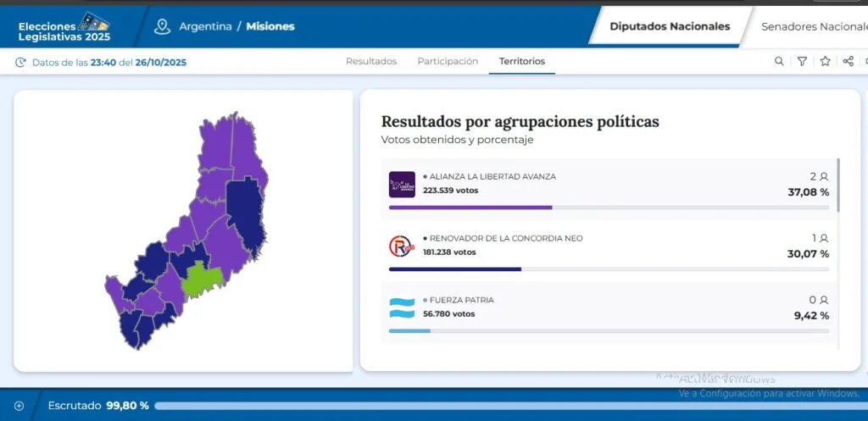Open the filter funnel icon
Viewport: 868px width, 421px height.
tap(802, 61)
